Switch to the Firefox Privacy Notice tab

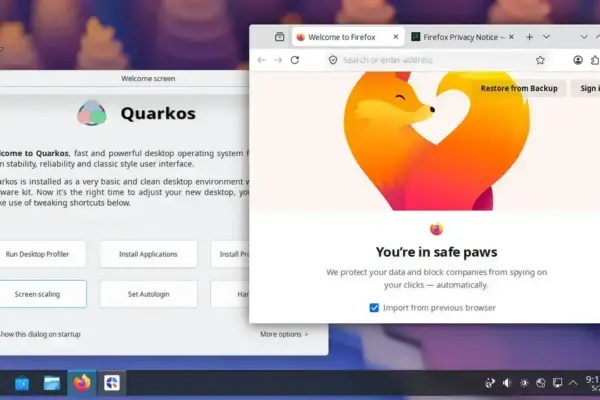click(x=458, y=37)
